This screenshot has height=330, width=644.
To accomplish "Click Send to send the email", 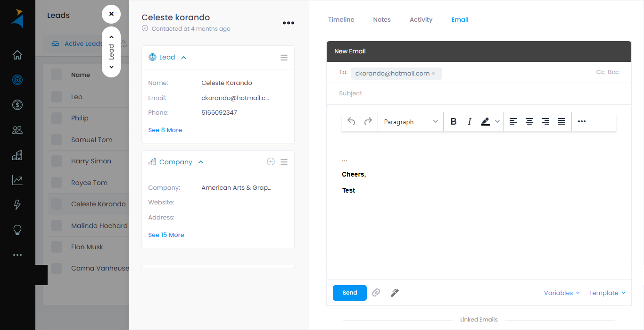I will [349, 293].
